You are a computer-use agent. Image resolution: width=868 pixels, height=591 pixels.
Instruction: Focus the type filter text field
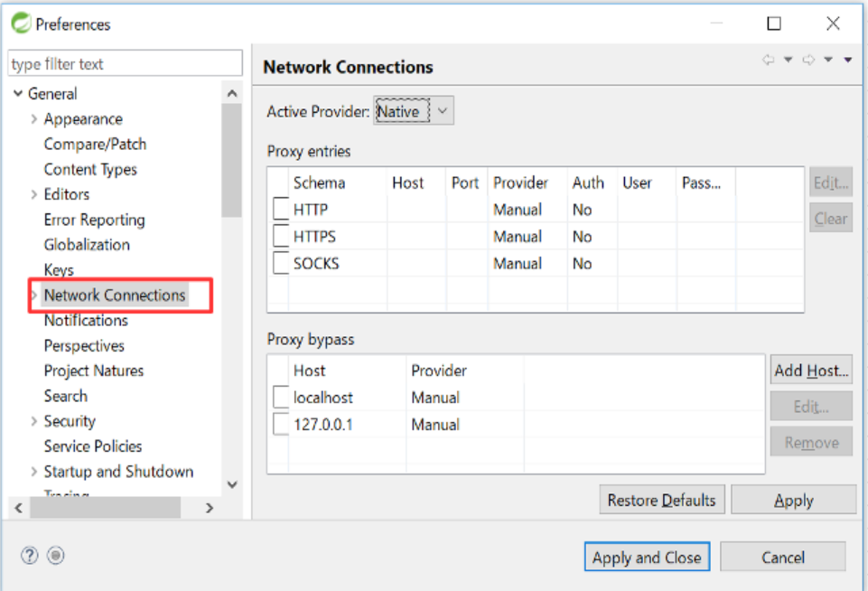(x=126, y=63)
